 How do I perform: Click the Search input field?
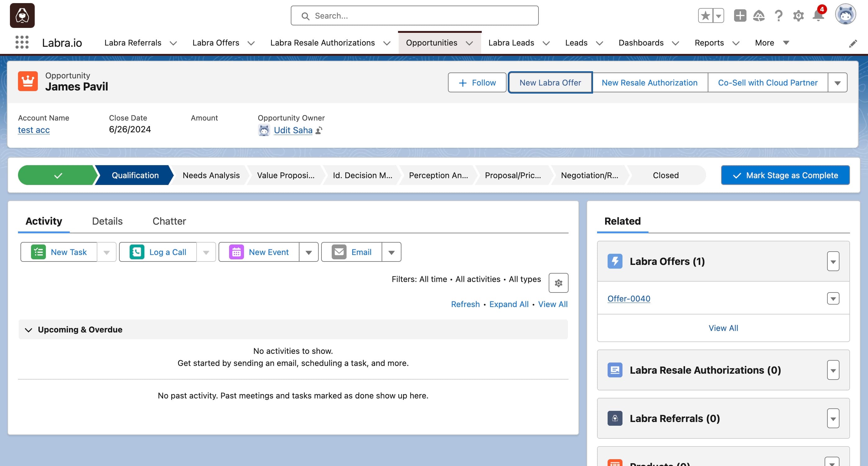click(414, 15)
